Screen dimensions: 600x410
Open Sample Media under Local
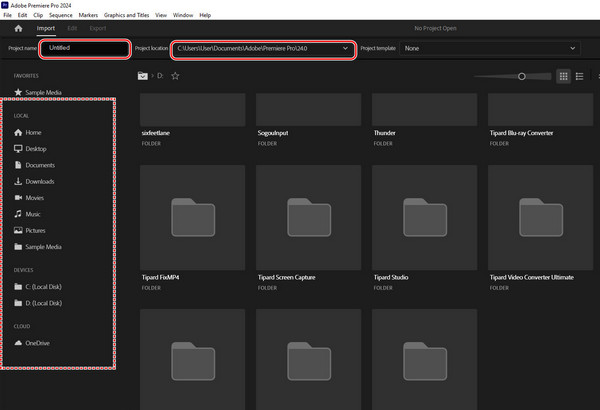[38, 247]
